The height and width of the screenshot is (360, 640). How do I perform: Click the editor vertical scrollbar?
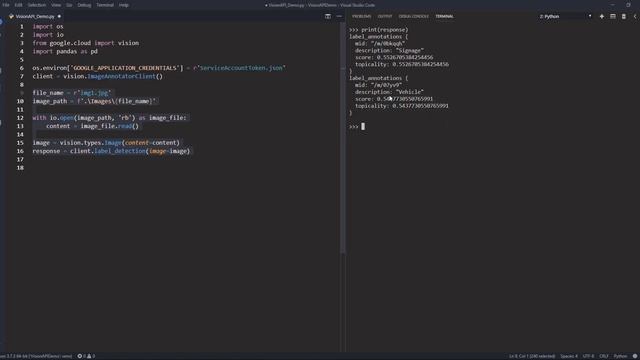pyautogui.click(x=342, y=138)
